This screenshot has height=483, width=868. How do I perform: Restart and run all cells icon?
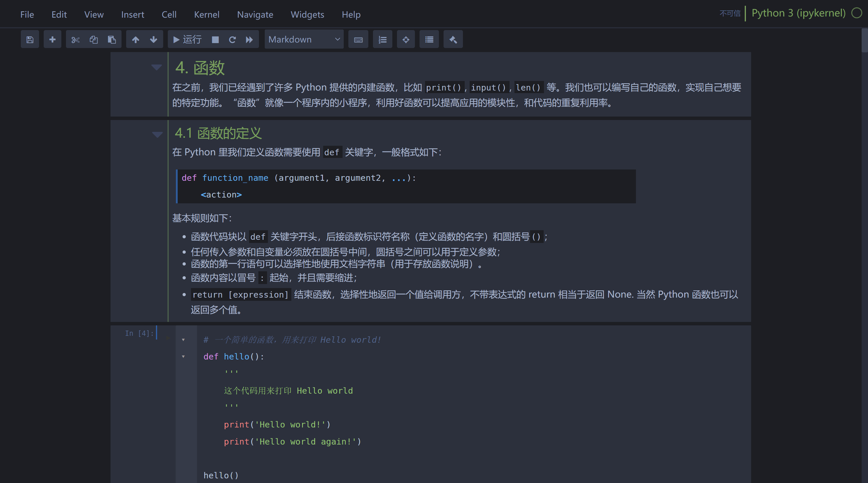click(249, 40)
